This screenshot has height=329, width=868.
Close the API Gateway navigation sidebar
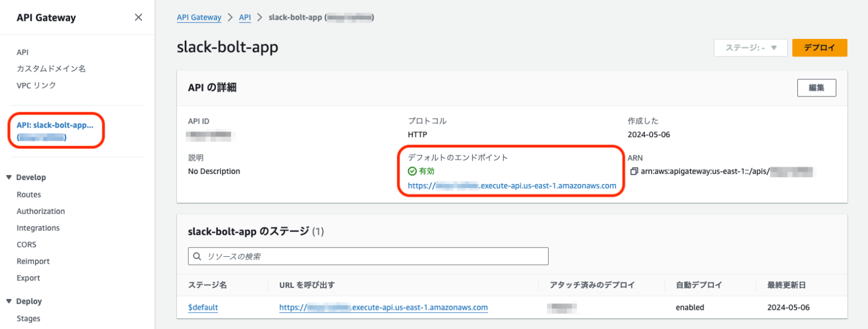pos(138,17)
